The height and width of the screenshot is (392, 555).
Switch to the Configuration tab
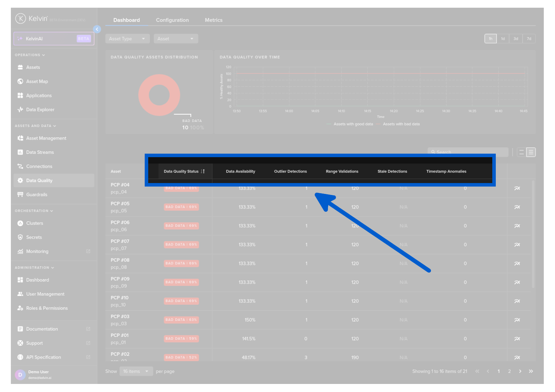[x=172, y=20]
